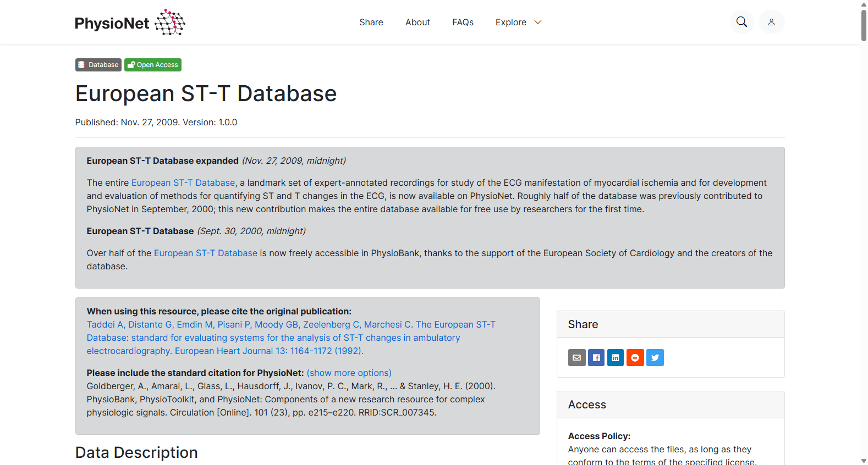Screen dimensions: 868x465
Task: Share on Facebook icon
Action: (596, 358)
